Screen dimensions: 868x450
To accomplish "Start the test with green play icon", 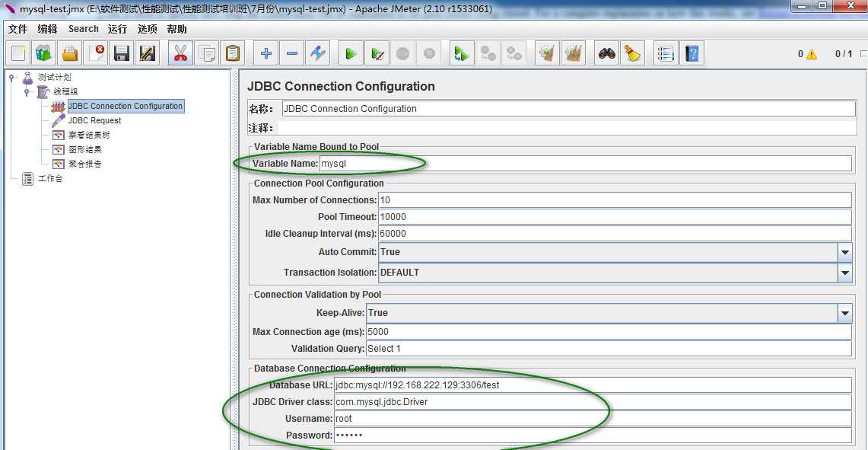I will tap(351, 53).
